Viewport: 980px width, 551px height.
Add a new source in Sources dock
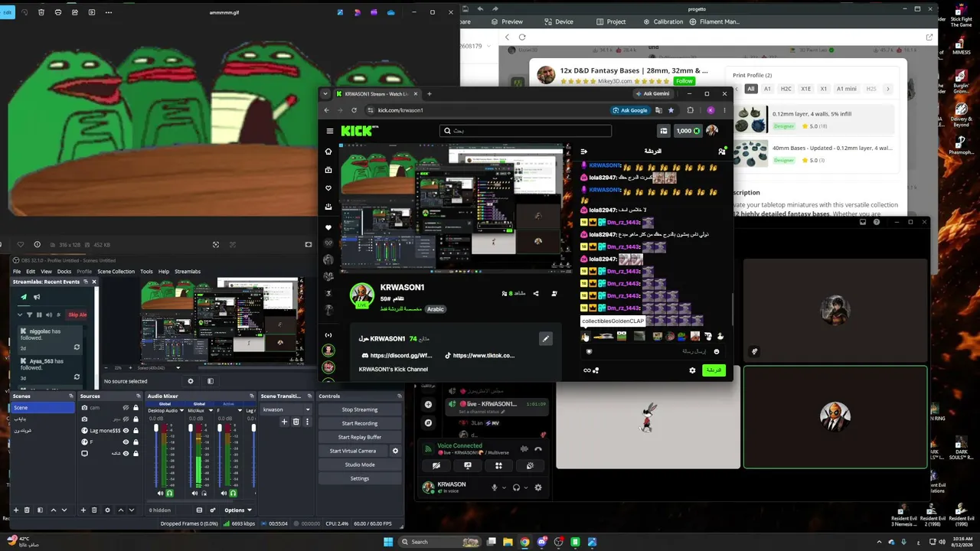coord(83,510)
